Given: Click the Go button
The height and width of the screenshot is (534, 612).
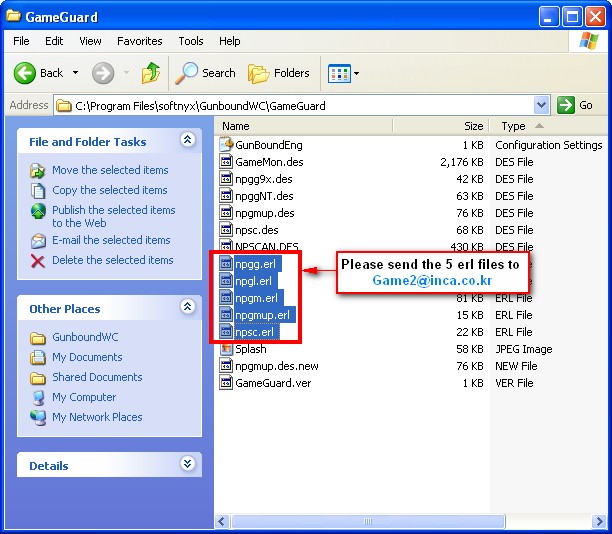Looking at the screenshot, I should [575, 105].
